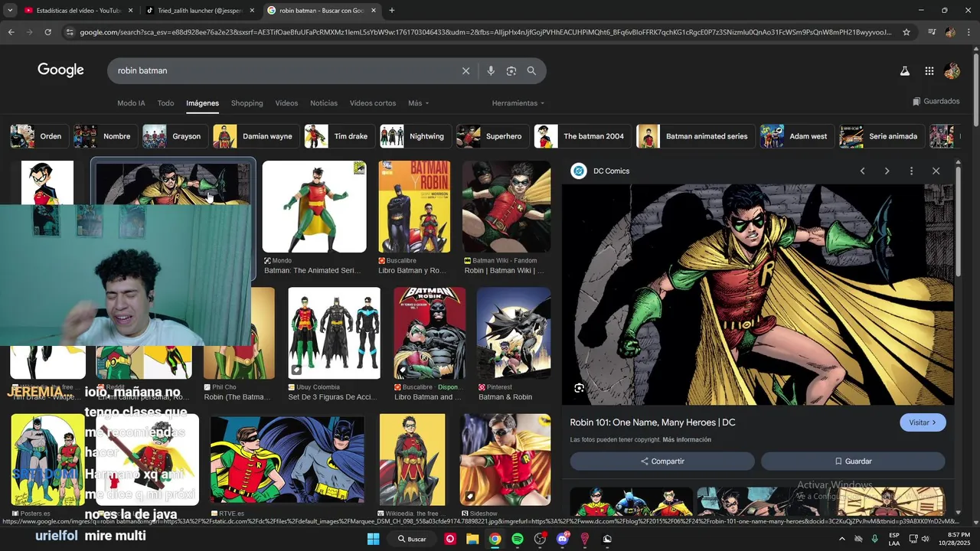Filter images by Serie animada chip
This screenshot has width=980, height=551.
881,136
